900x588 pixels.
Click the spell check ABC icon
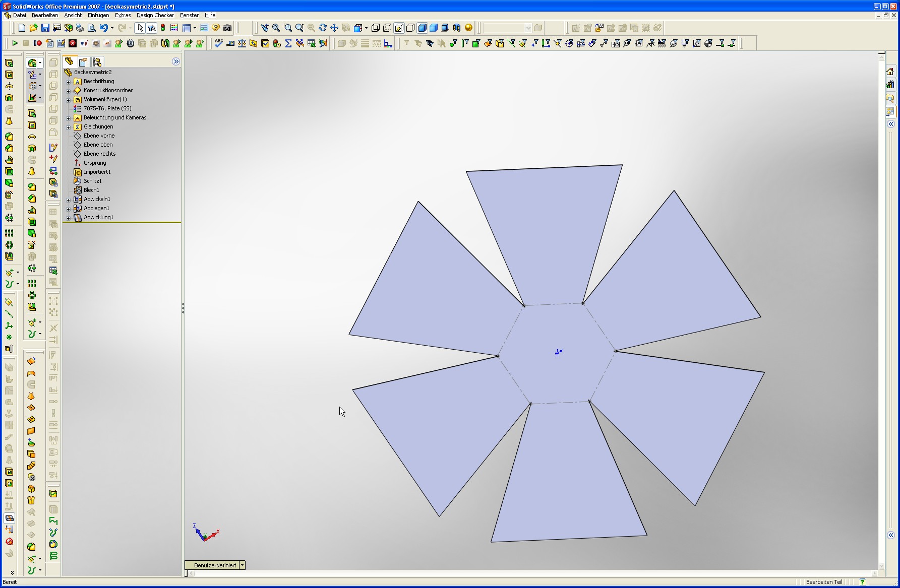(218, 43)
